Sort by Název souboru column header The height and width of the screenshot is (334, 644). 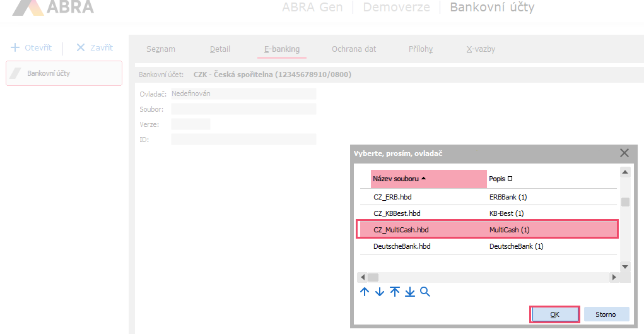[429, 179]
